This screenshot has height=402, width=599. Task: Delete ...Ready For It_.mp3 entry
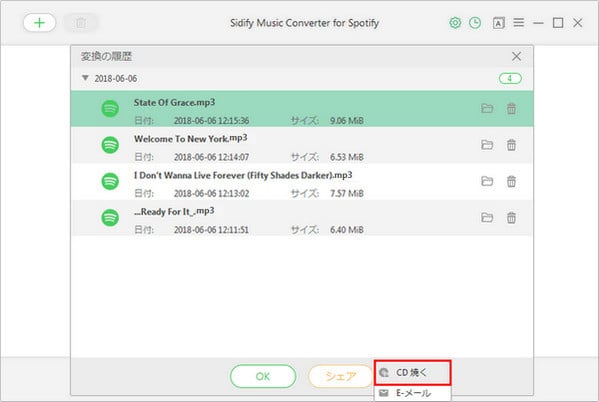click(511, 217)
